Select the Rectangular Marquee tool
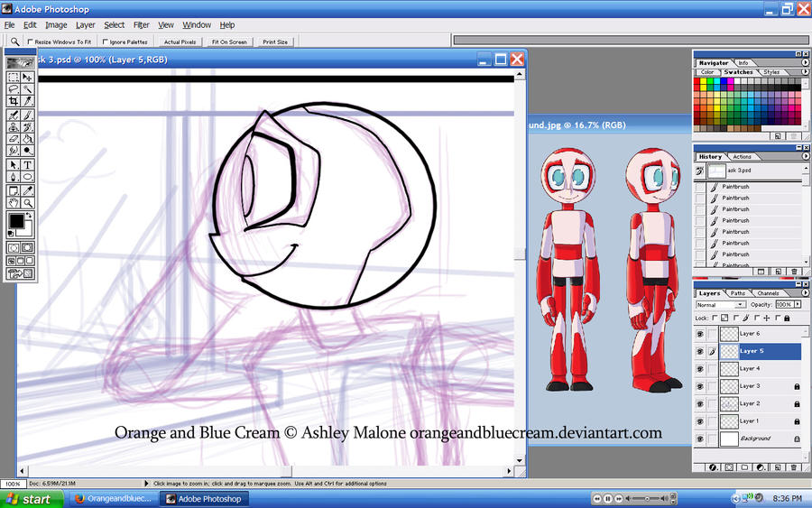 [14, 78]
